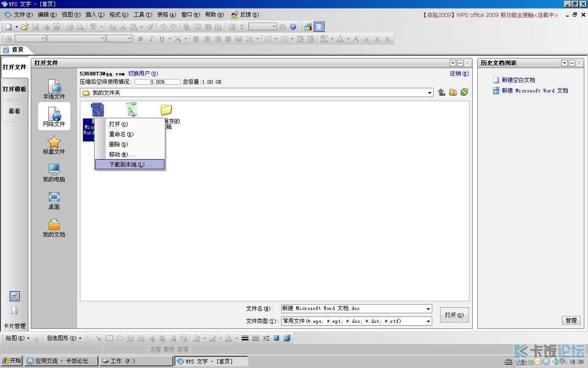Image resolution: width=588 pixels, height=368 pixels.
Task: Select the Ellipse drawing tool
Action: click(119, 338)
